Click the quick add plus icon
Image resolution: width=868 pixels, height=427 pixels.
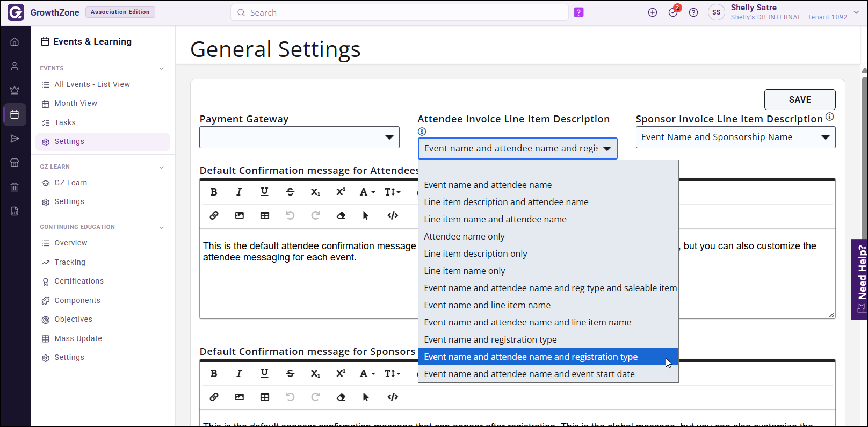[653, 12]
